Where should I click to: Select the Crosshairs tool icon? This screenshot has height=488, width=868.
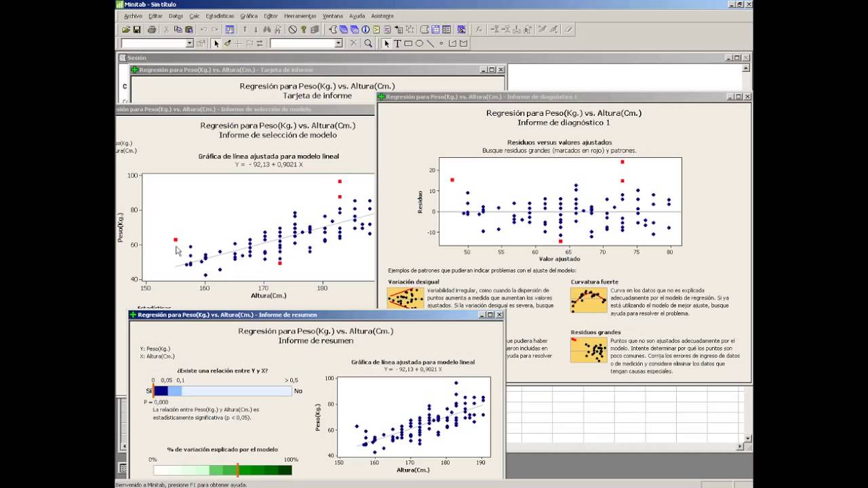(238, 43)
